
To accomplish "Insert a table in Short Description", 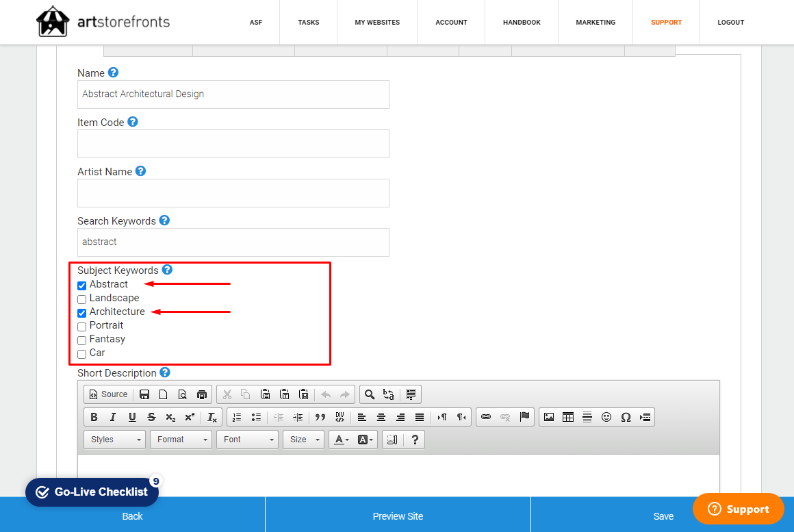I will click(x=567, y=417).
